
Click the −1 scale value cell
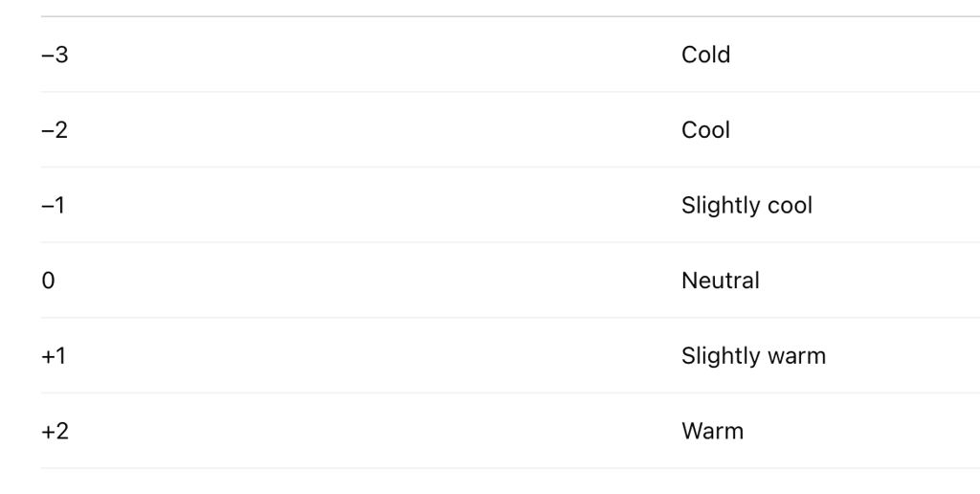coord(54,205)
